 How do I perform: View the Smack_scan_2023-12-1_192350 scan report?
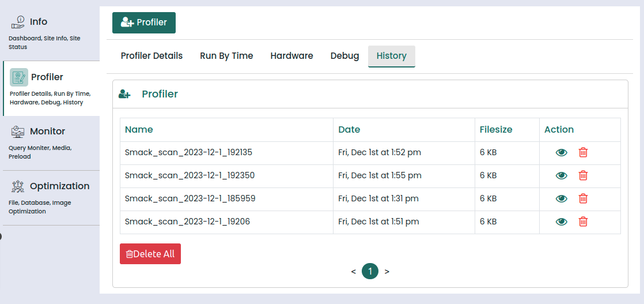point(561,176)
